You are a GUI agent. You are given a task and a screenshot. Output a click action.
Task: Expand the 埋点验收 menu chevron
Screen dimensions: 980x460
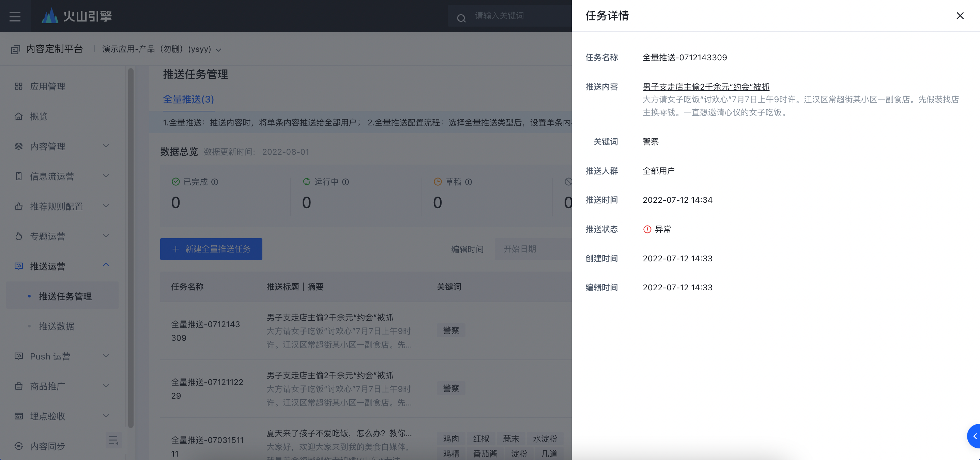pyautogui.click(x=106, y=415)
